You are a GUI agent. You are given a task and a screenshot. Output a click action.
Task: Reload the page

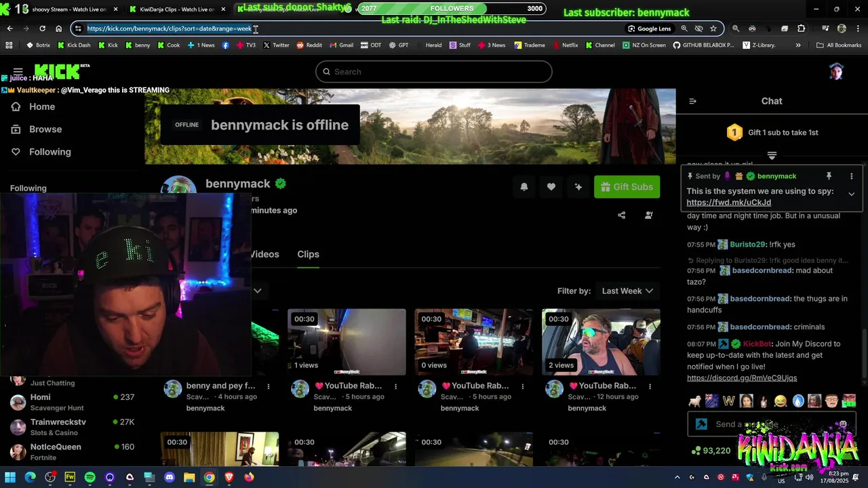42,28
